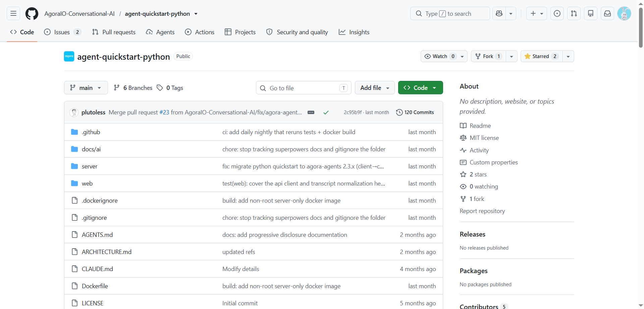Click the agora repository logo
Screen dimensions: 644x309
click(x=69, y=56)
